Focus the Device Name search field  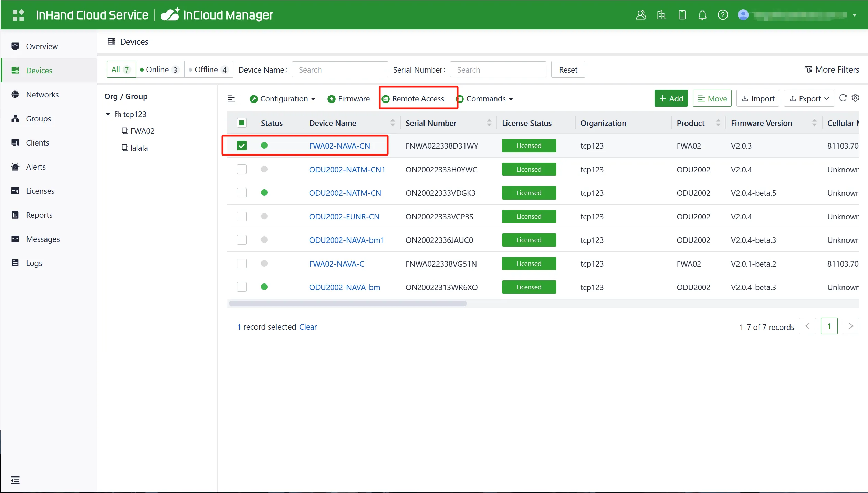(x=340, y=69)
